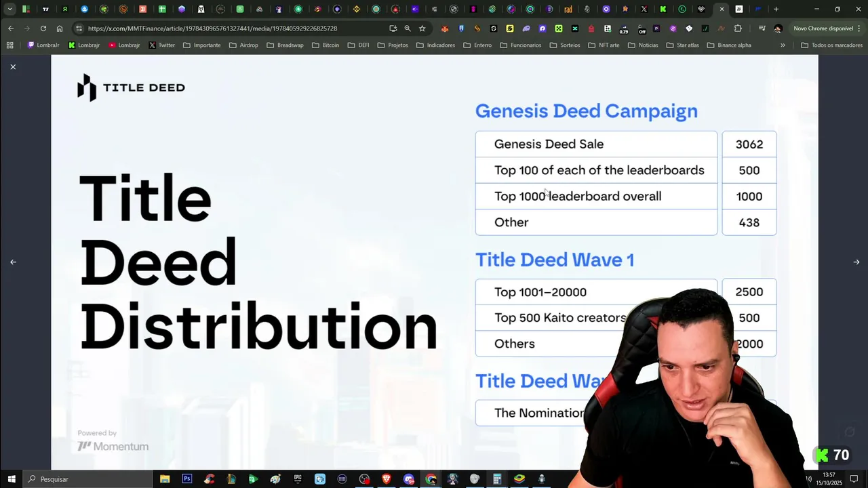Open the bookmarks apps grid icon
This screenshot has width=868, height=488.
[9, 45]
